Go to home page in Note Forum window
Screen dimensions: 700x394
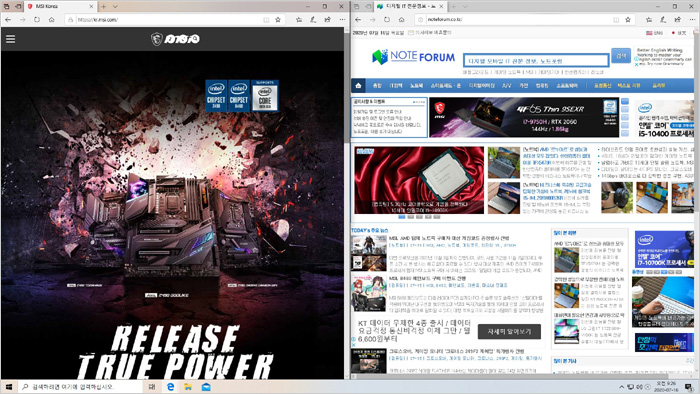pyautogui.click(x=401, y=20)
